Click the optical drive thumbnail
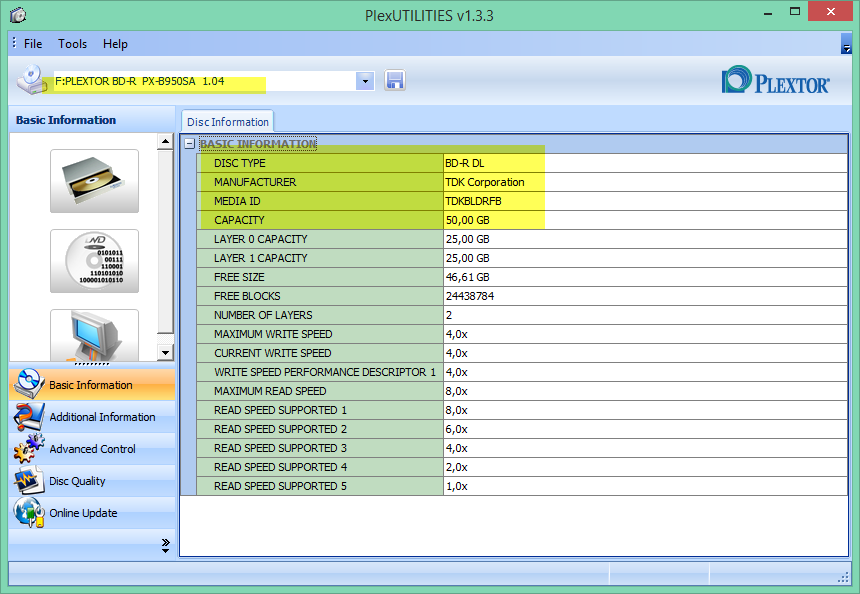The height and width of the screenshot is (594, 860). click(x=94, y=181)
